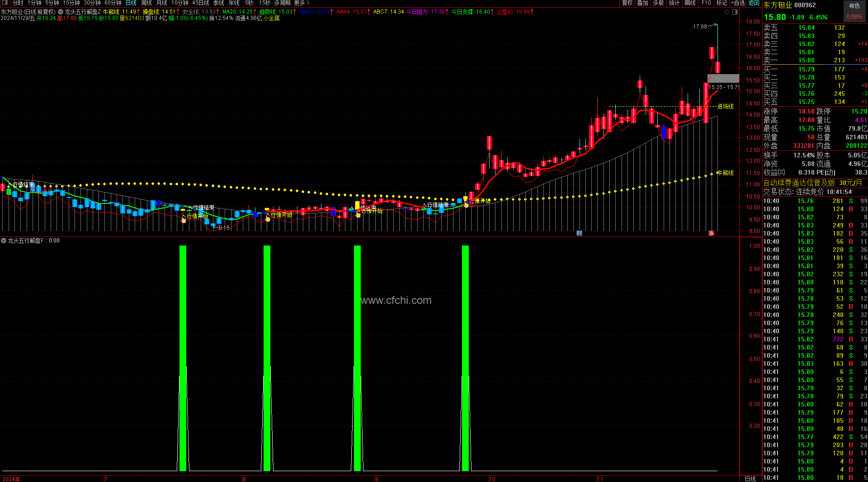This screenshot has height=482, width=868.
Task: Select the 10分钟 timeframe
Action: (x=180, y=3)
